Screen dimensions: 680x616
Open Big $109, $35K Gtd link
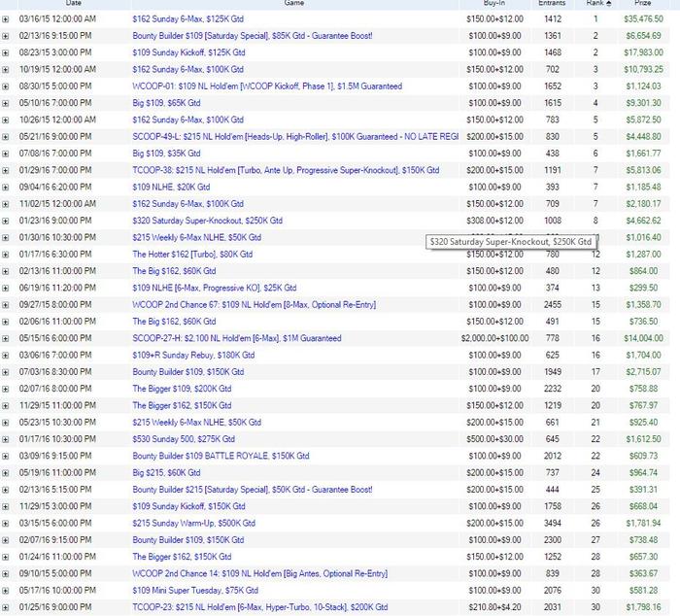[x=166, y=154]
